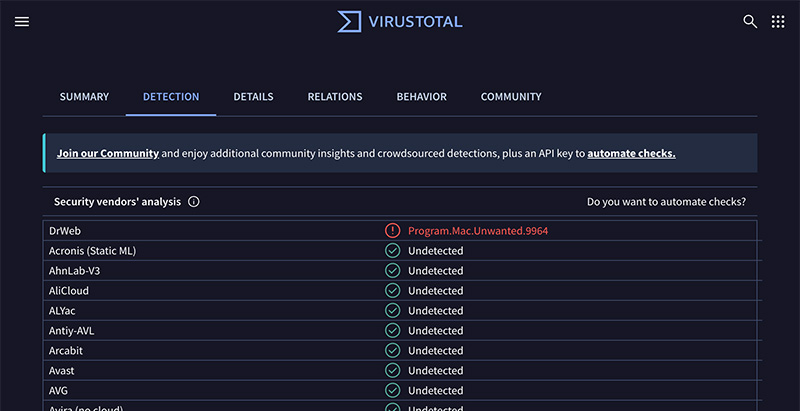This screenshot has width=800, height=411.
Task: Select the DrWeb vendor name
Action: 65,231
